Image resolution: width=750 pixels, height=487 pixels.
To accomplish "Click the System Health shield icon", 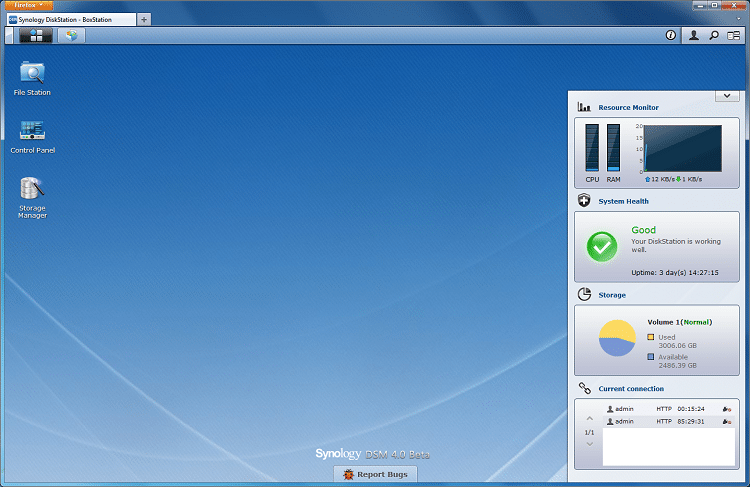I will [584, 200].
